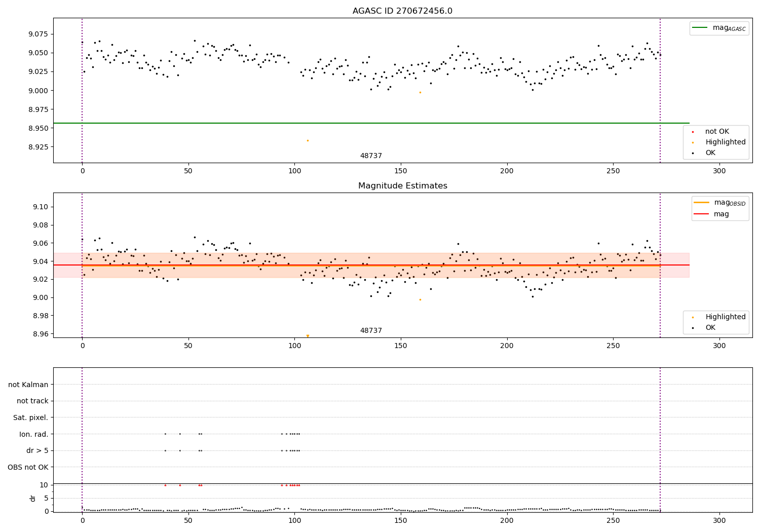Click the rotated "dr" axis label
Viewport: 760px width, 532px height.
(33, 499)
